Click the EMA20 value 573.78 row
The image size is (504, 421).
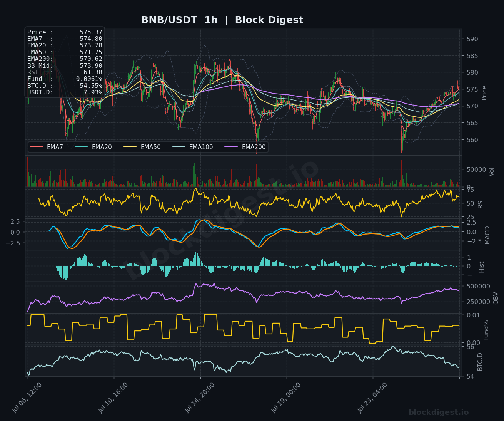(x=65, y=45)
